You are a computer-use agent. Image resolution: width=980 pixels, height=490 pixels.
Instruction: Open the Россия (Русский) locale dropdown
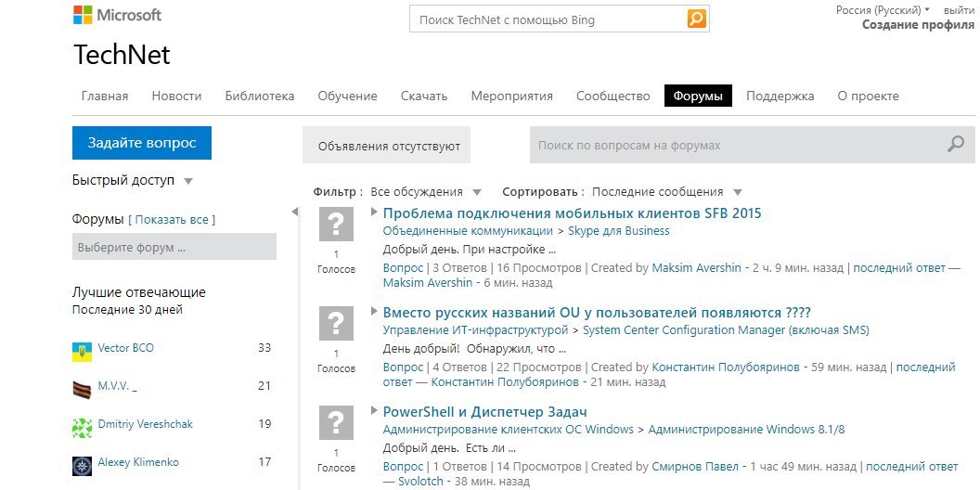tap(883, 10)
